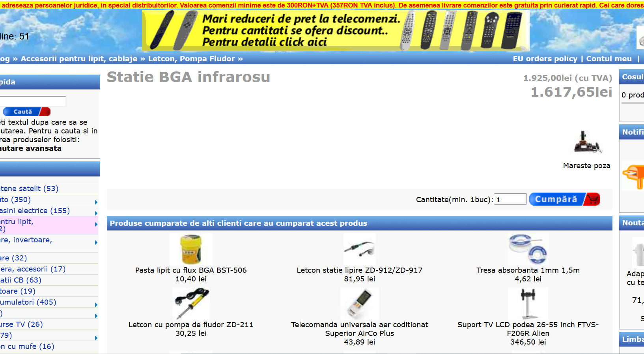
Task: Click the 1.925,00lei (cu TVA) price
Action: [567, 78]
